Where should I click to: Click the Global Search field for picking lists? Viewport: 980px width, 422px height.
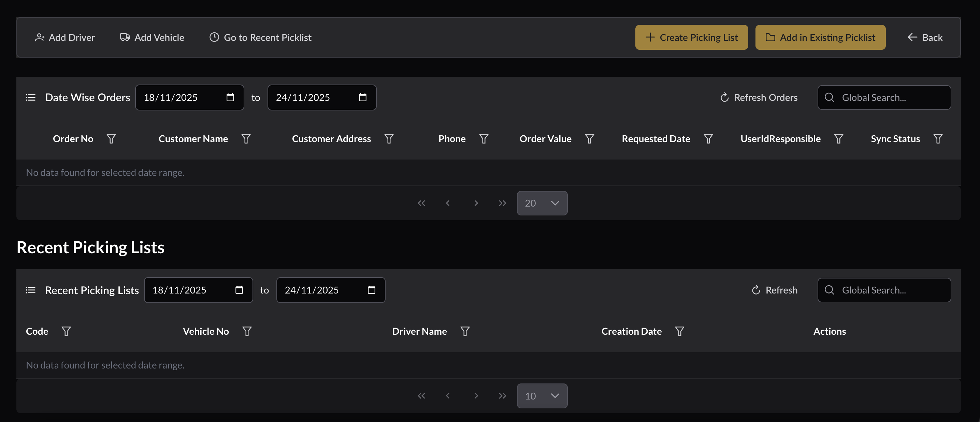[884, 290]
